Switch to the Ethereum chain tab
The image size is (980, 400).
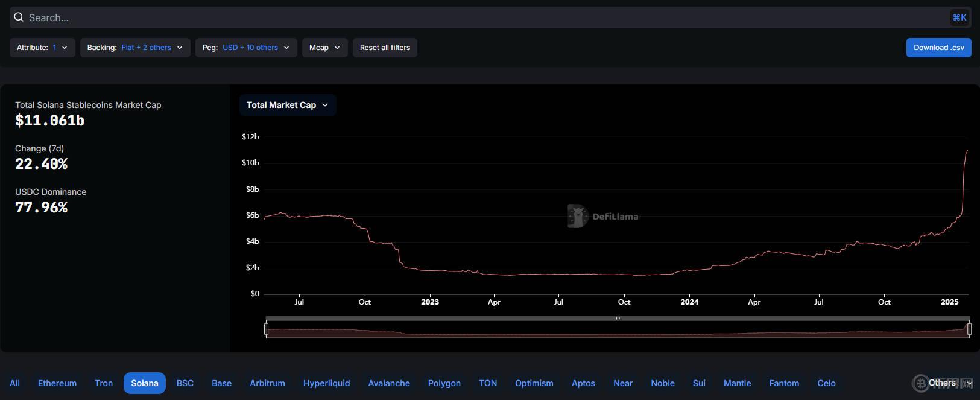[57, 383]
